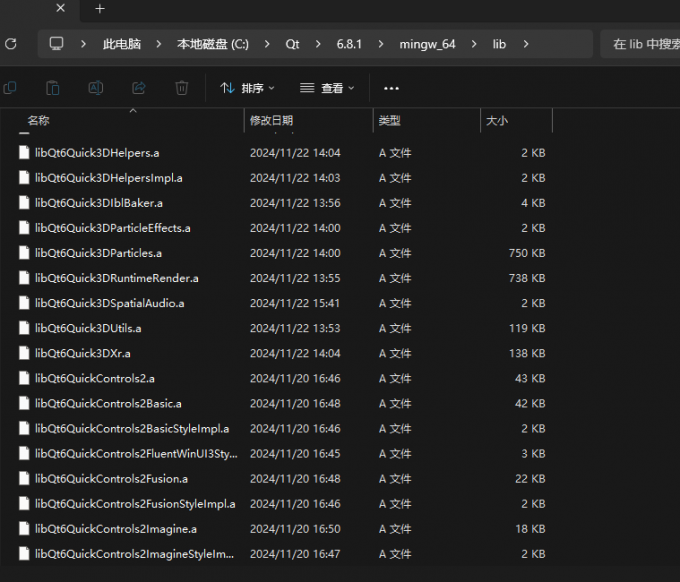This screenshot has height=582, width=680.
Task: Click the refresh button beside the address bar
Action: pyautogui.click(x=11, y=44)
